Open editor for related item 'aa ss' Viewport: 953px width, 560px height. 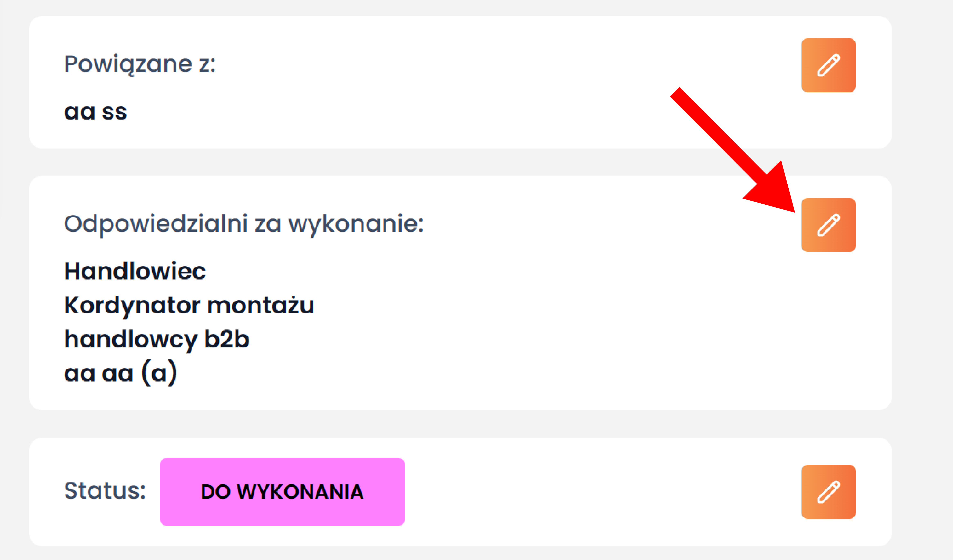pos(828,65)
